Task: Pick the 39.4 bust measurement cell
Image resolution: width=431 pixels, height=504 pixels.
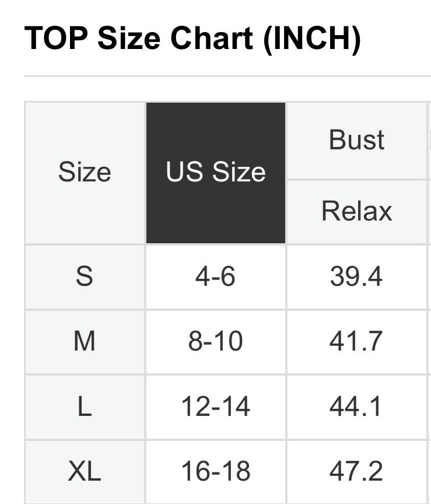Action: (x=356, y=276)
